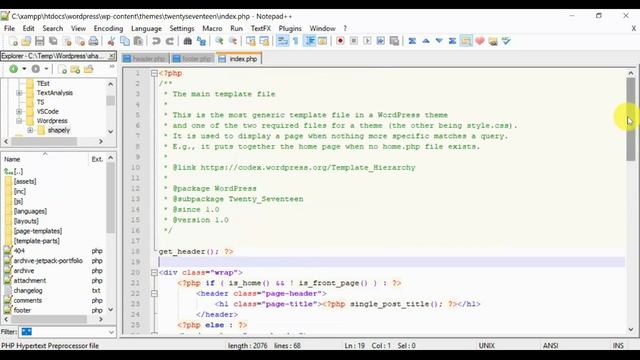Start macro recording with red dot icon
This screenshot has width=640, height=360.
pyautogui.click(x=340, y=41)
